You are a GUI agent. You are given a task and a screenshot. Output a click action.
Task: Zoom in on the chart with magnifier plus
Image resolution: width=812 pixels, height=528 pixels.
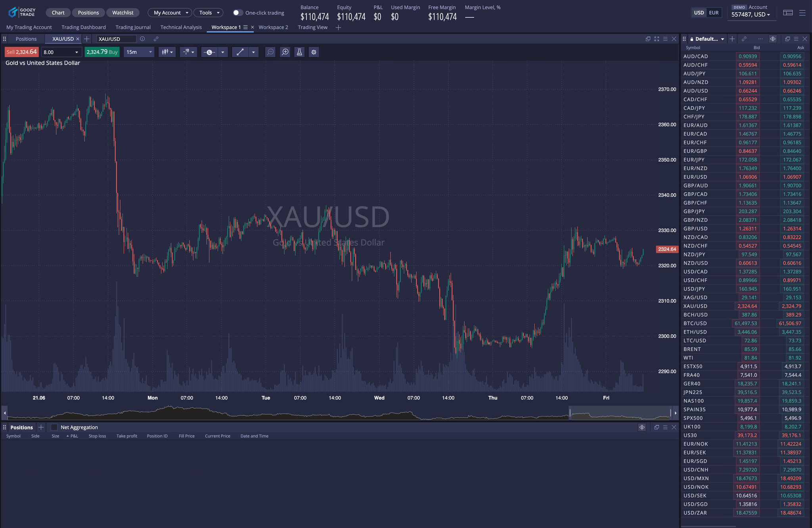click(x=285, y=52)
